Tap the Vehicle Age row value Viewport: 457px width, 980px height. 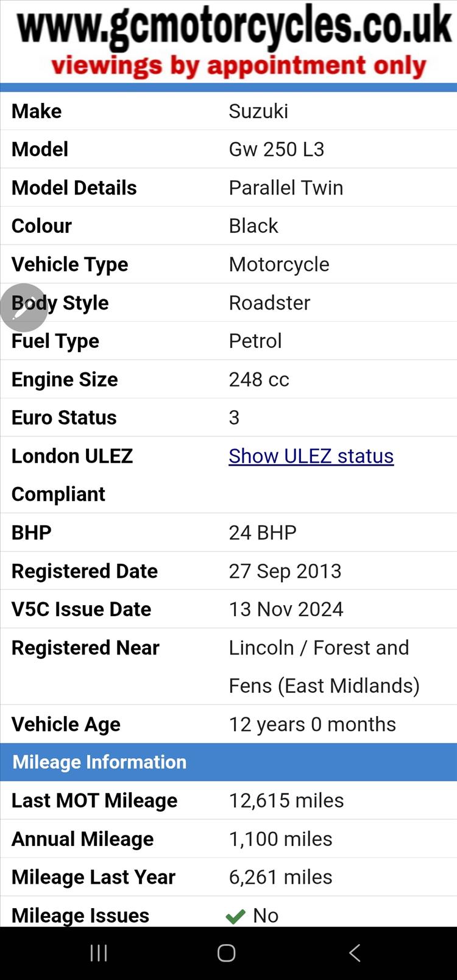point(312,724)
